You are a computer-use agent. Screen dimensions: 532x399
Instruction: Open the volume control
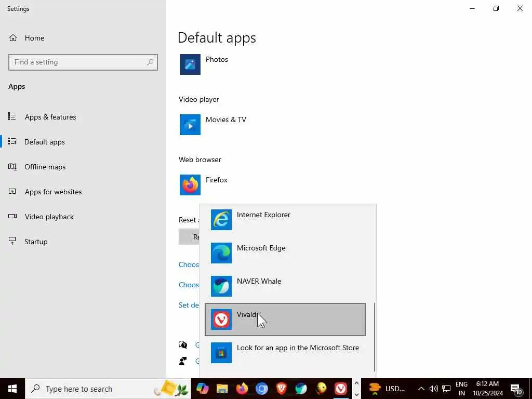(434, 389)
